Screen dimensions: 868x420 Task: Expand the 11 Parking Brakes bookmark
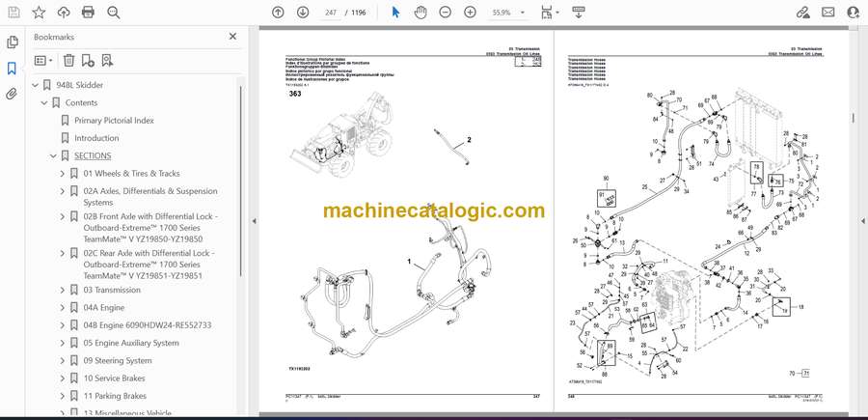pos(62,396)
